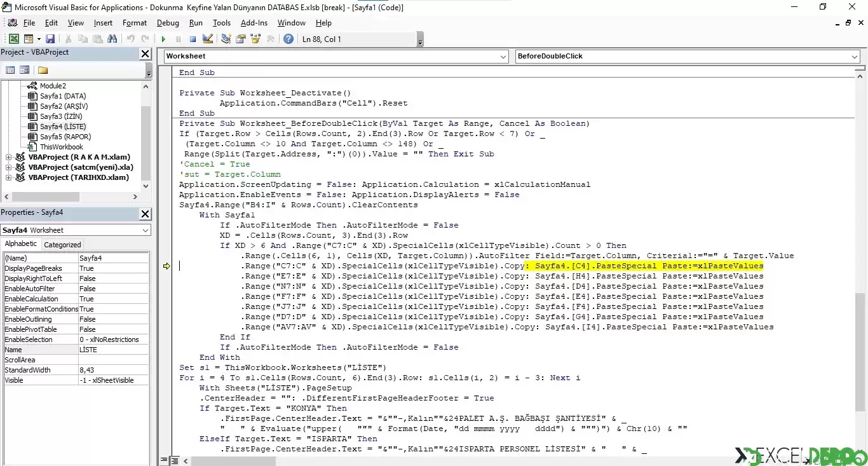Open the File menu
868x466 pixels.
(x=29, y=23)
